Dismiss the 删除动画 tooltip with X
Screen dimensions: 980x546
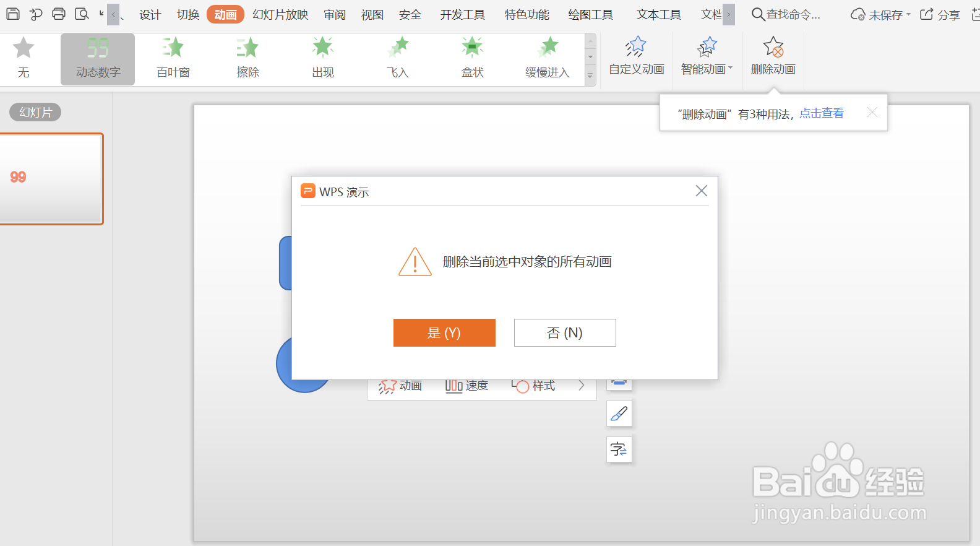point(872,112)
